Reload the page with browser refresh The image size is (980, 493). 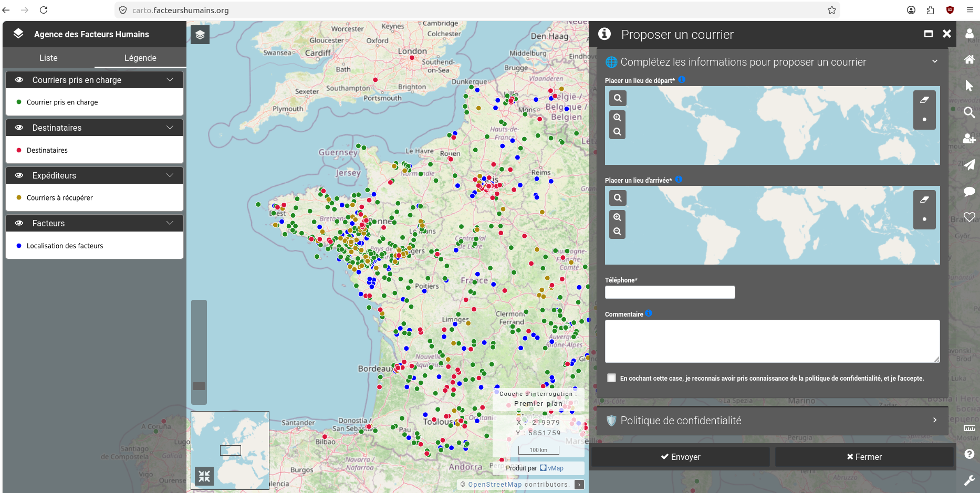click(x=44, y=10)
